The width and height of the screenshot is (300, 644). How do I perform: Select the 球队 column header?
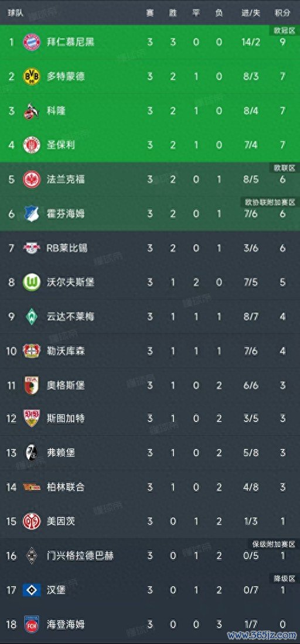[16, 13]
